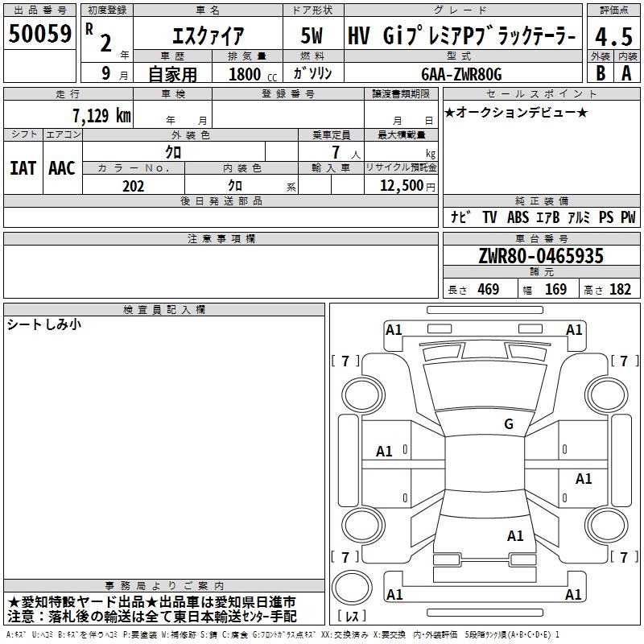
Task: Click exterior grade B
Action: point(601,73)
